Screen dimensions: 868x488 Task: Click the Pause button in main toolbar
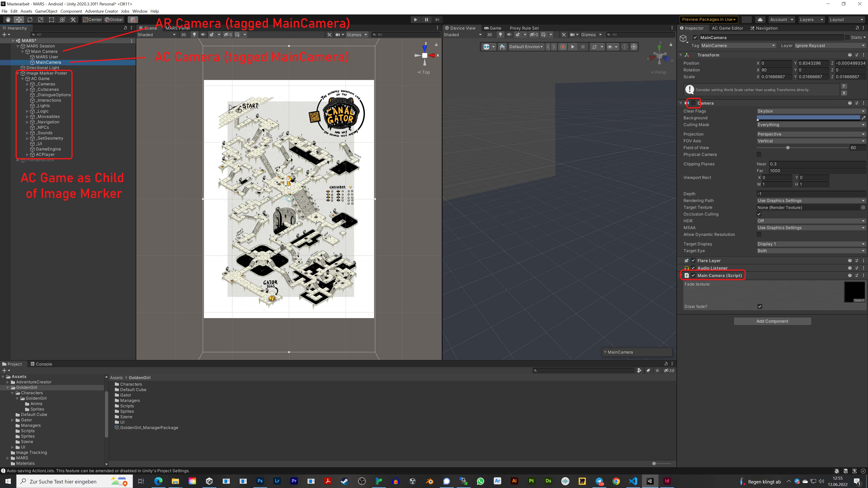pyautogui.click(x=426, y=19)
